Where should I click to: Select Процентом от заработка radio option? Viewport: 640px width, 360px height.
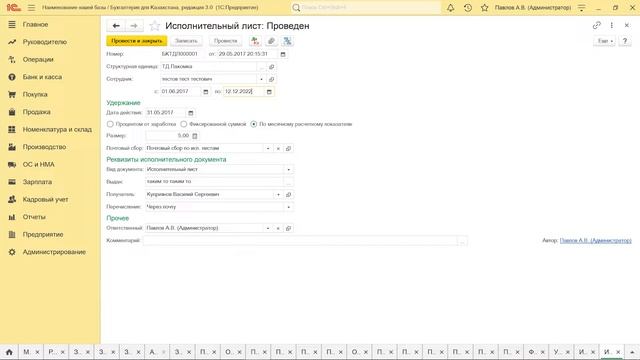click(110, 124)
